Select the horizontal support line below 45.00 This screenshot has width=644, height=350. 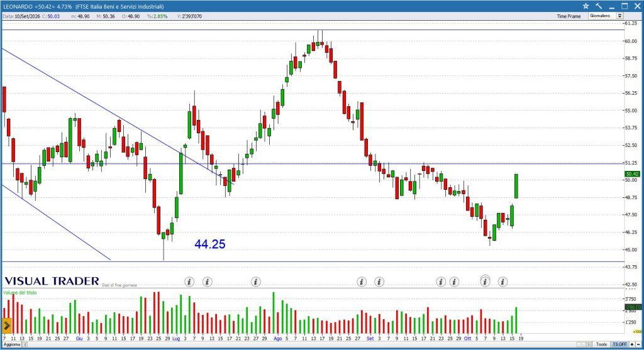pos(312,261)
